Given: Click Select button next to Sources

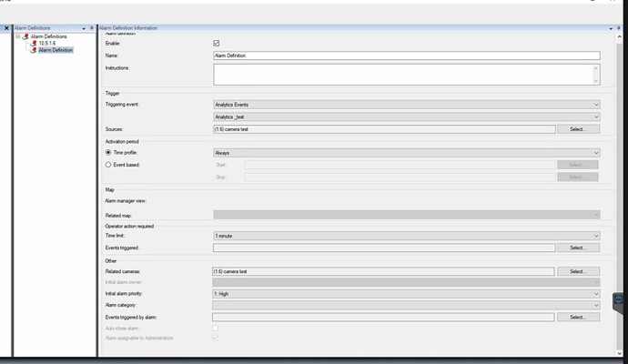Looking at the screenshot, I should point(579,129).
